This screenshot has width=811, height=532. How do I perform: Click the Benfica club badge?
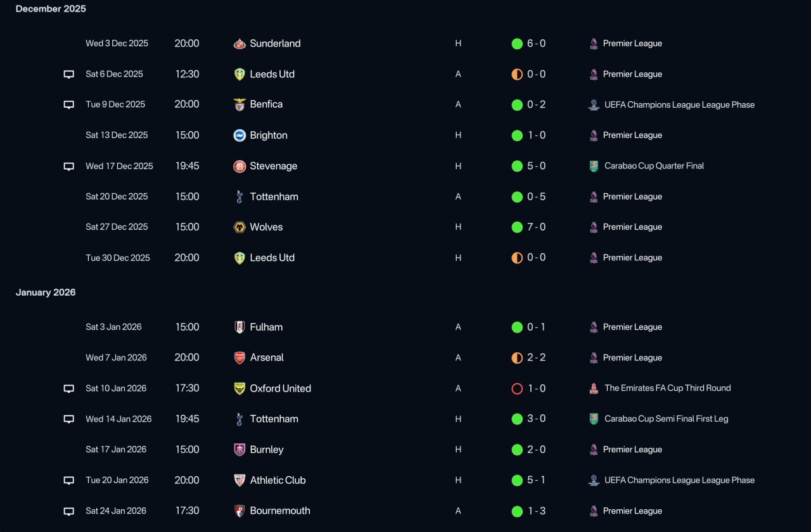click(239, 104)
